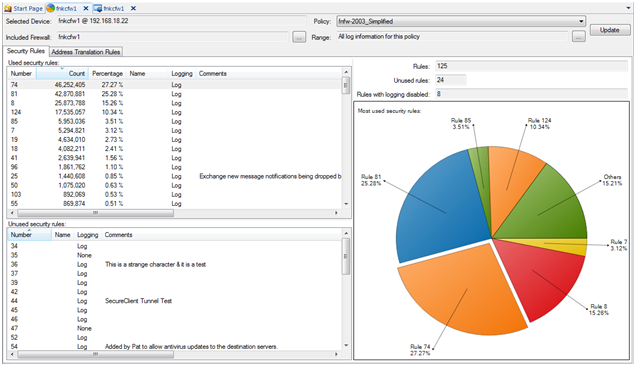The width and height of the screenshot is (636, 366).
Task: Open the Range browse ellipsis button
Action: point(579,37)
